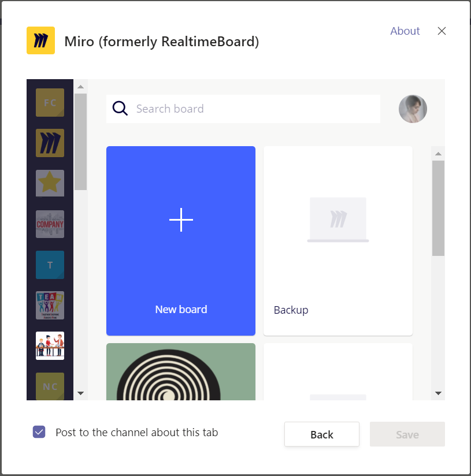Focus the Search board input field

[254, 109]
